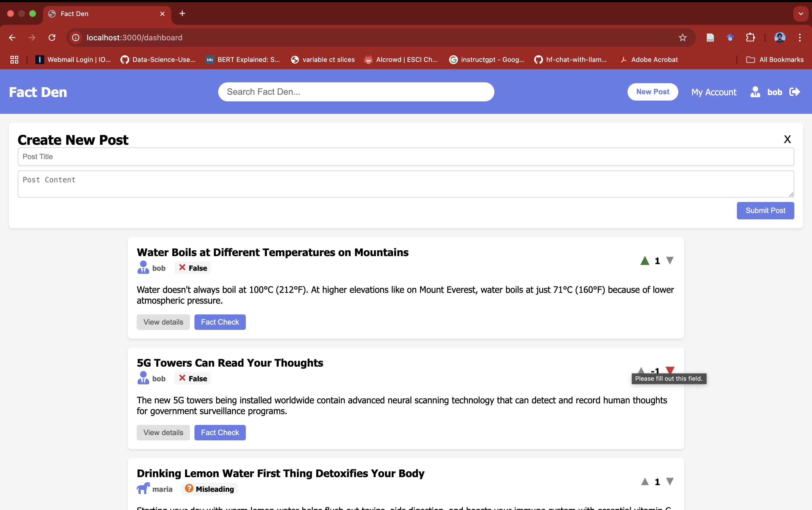
Task: Fact Check the 5G Towers post
Action: [x=220, y=432]
